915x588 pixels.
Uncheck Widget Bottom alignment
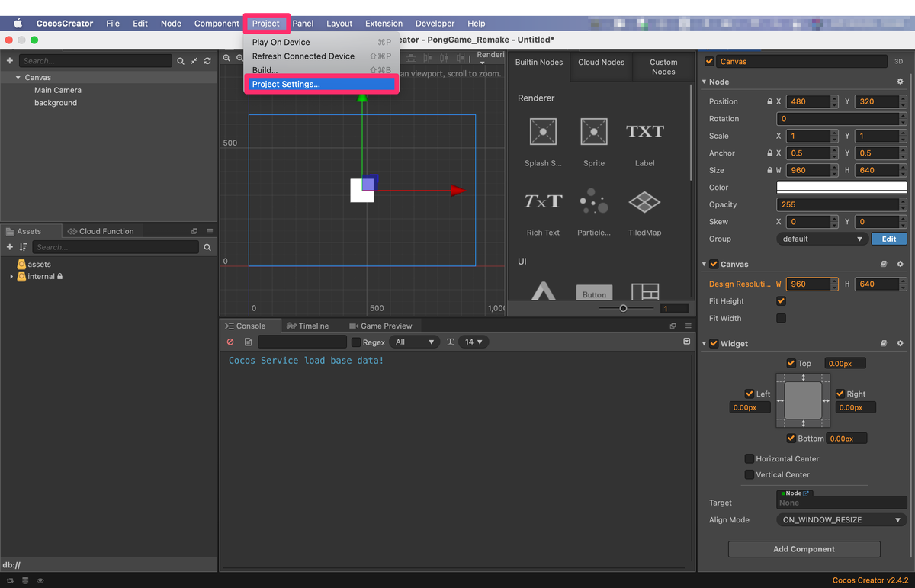pyautogui.click(x=791, y=439)
